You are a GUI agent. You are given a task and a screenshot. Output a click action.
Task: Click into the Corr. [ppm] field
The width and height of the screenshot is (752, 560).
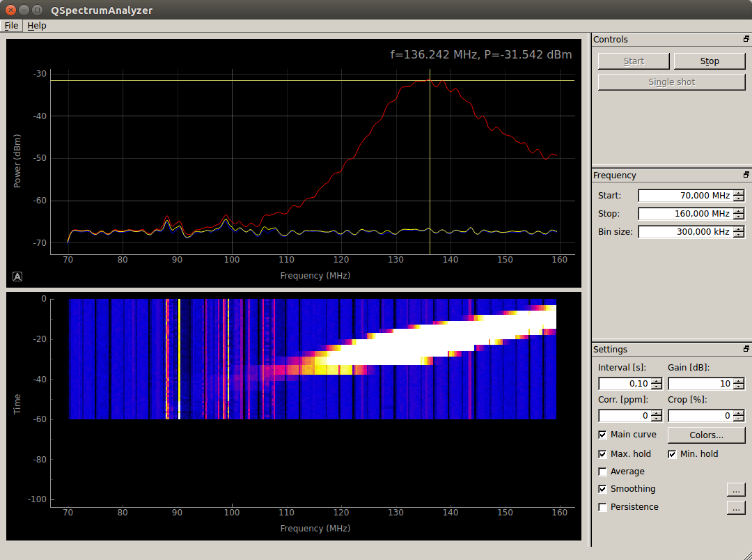pyautogui.click(x=625, y=416)
